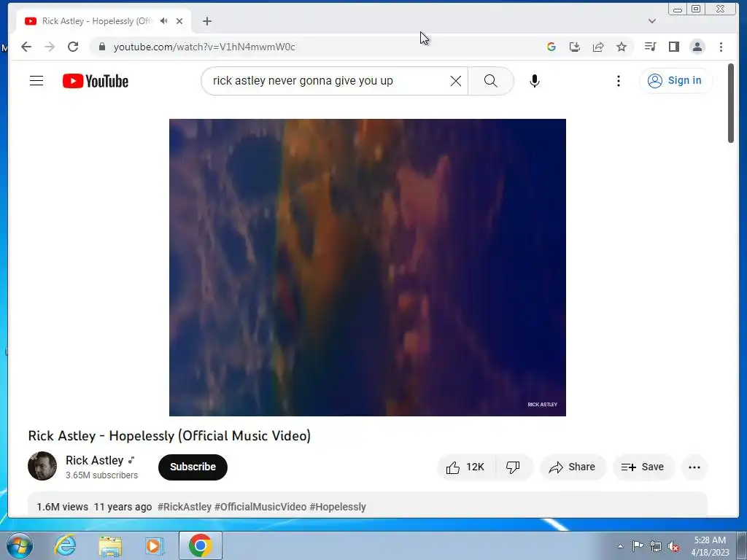Image resolution: width=747 pixels, height=560 pixels.
Task: Open media controls in the Chrome toolbar
Action: click(650, 47)
